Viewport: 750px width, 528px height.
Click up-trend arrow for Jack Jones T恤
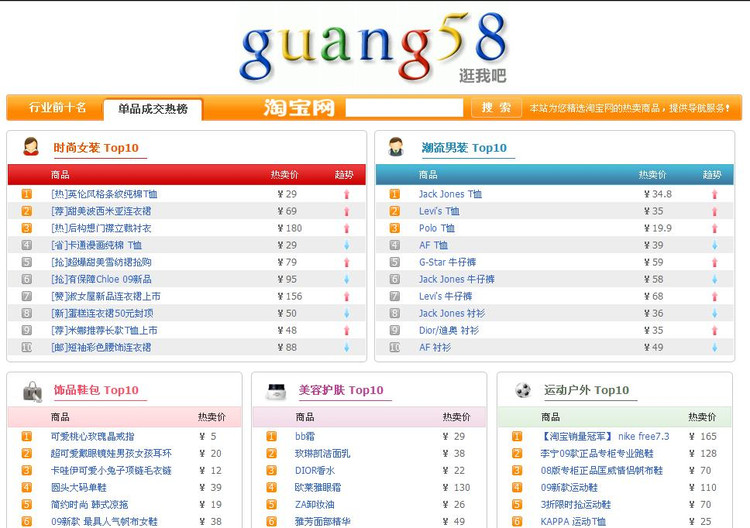point(715,194)
